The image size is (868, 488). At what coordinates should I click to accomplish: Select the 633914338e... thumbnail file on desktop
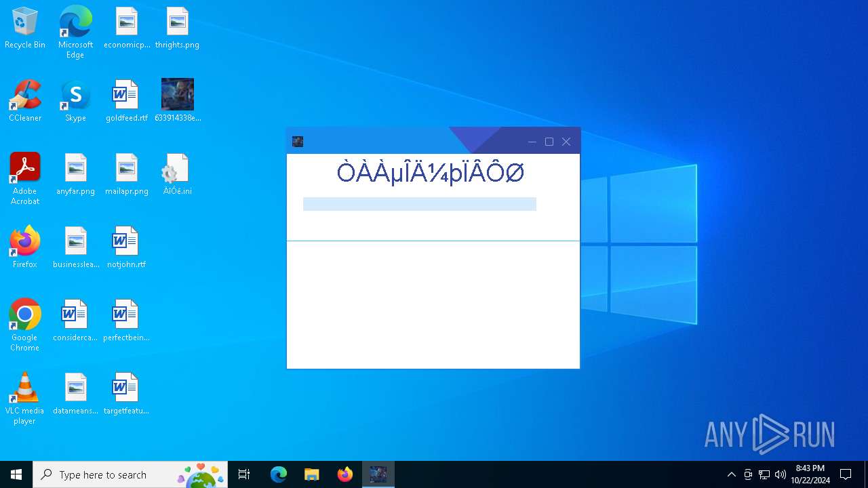(178, 101)
